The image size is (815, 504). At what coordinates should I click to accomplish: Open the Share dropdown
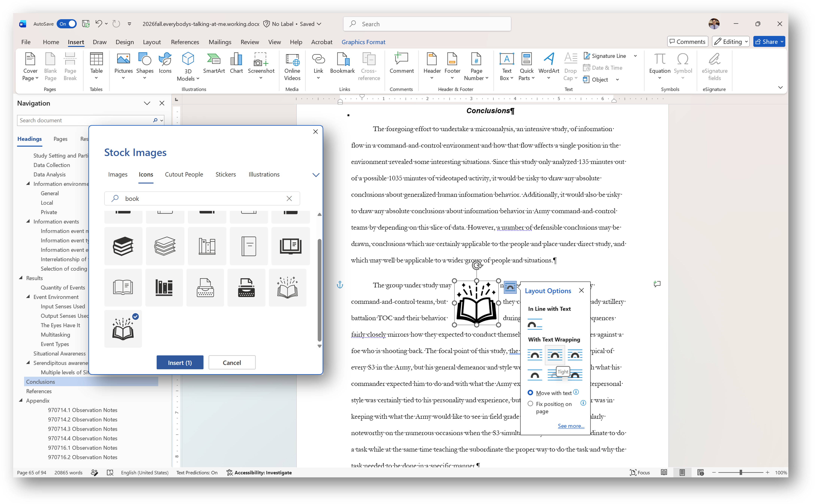pos(769,41)
